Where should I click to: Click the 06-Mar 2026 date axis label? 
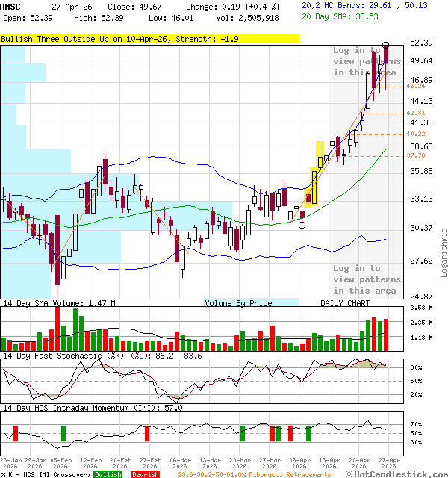click(180, 463)
